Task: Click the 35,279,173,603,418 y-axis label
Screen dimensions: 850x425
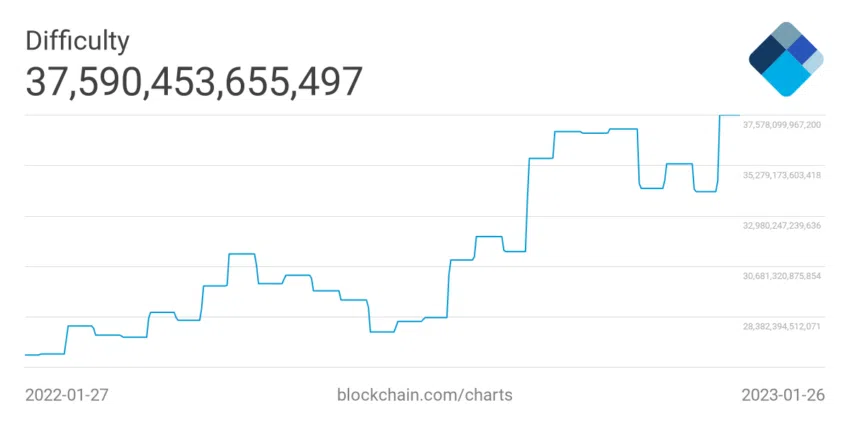Action: click(782, 176)
